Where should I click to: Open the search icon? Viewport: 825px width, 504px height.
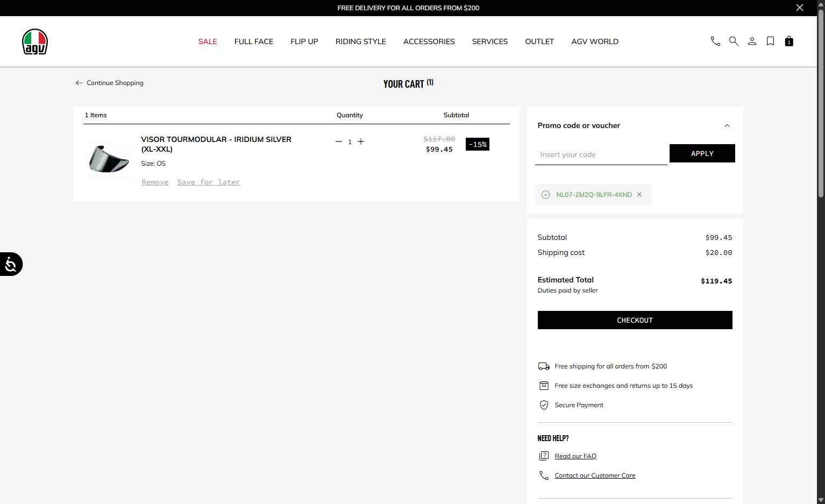[734, 41]
